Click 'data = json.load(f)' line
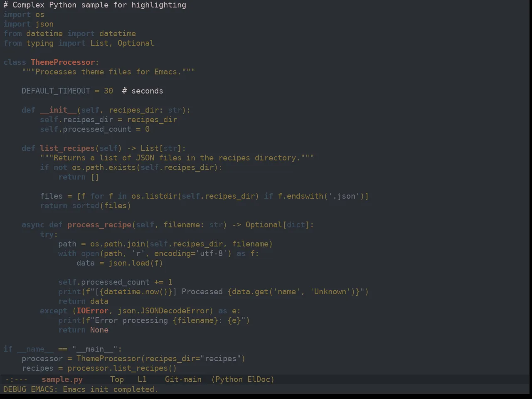Image resolution: width=532 pixels, height=399 pixels. (x=120, y=263)
